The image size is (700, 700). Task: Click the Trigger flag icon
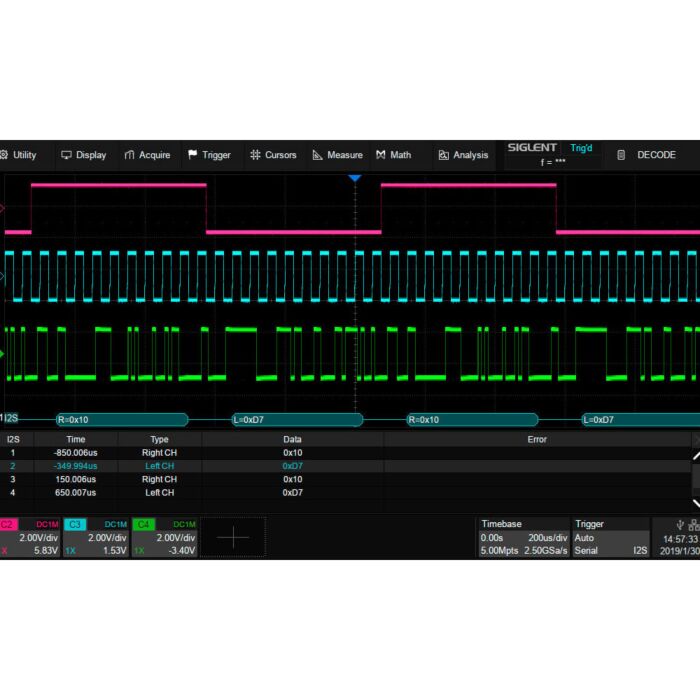(193, 155)
